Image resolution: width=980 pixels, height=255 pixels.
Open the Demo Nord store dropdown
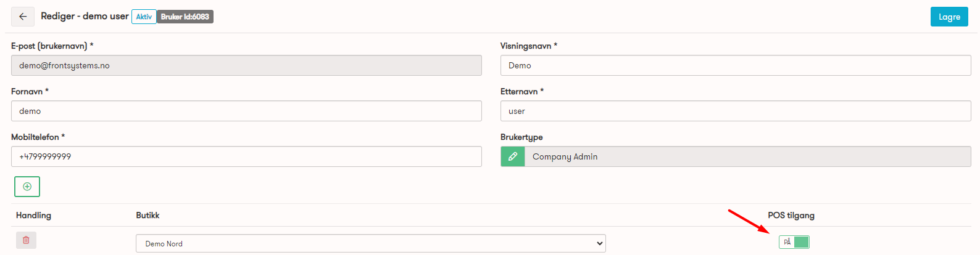[371, 243]
